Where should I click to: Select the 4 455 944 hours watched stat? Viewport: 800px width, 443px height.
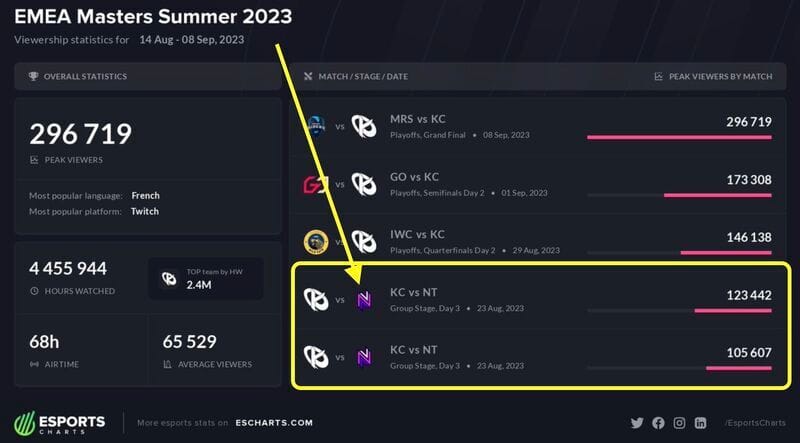68,268
